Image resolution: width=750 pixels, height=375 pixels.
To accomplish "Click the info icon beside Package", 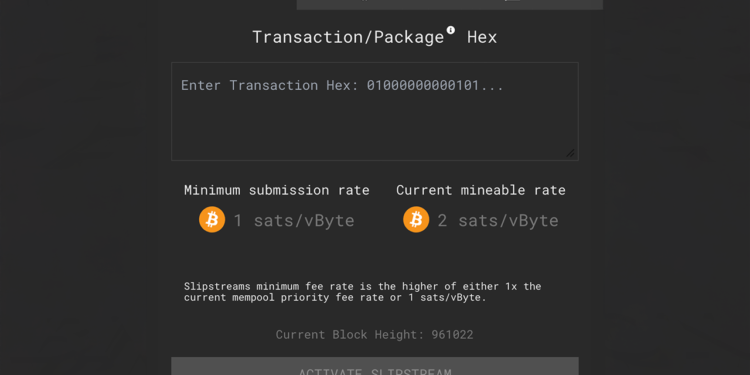I will [451, 30].
